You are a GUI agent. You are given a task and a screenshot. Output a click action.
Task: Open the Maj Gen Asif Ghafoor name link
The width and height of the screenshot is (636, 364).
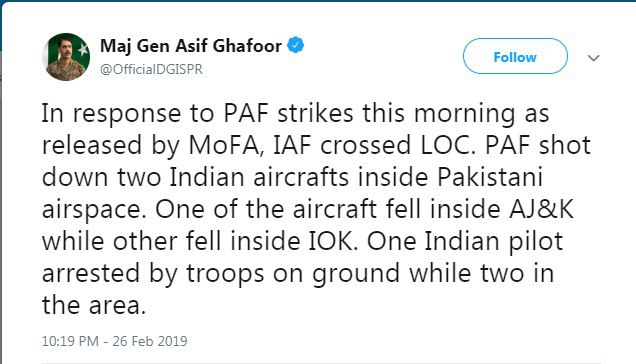coord(191,46)
